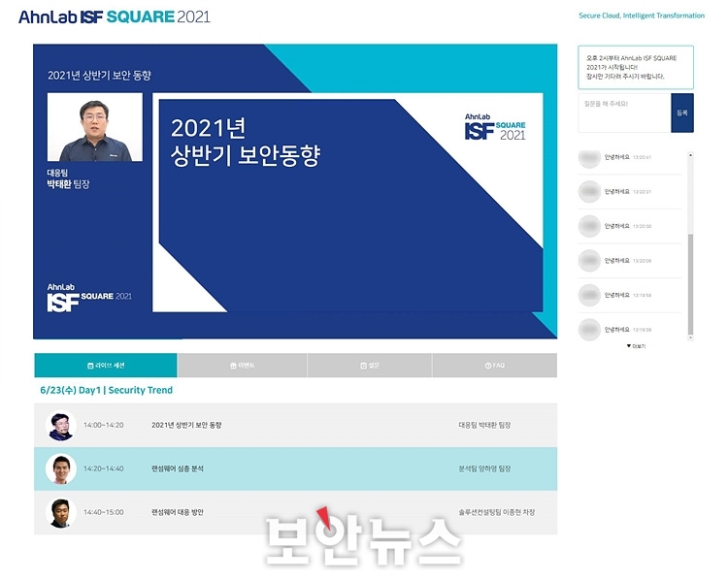Switch to the FAQ tab
728x580 pixels.
(494, 366)
